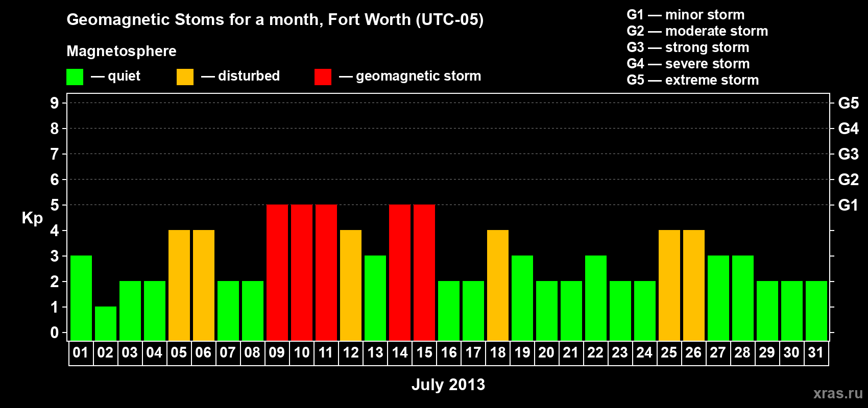
Task: Click the Kp axis title
Action: tap(32, 218)
